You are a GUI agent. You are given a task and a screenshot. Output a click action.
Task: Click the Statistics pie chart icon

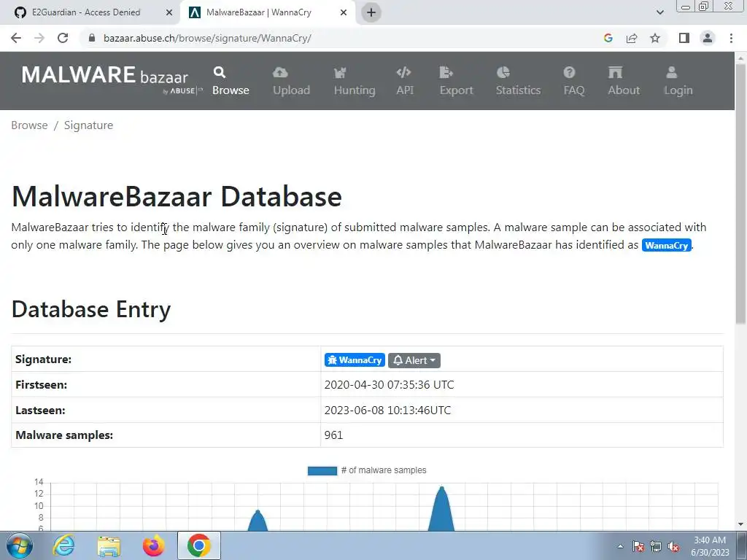pos(503,72)
